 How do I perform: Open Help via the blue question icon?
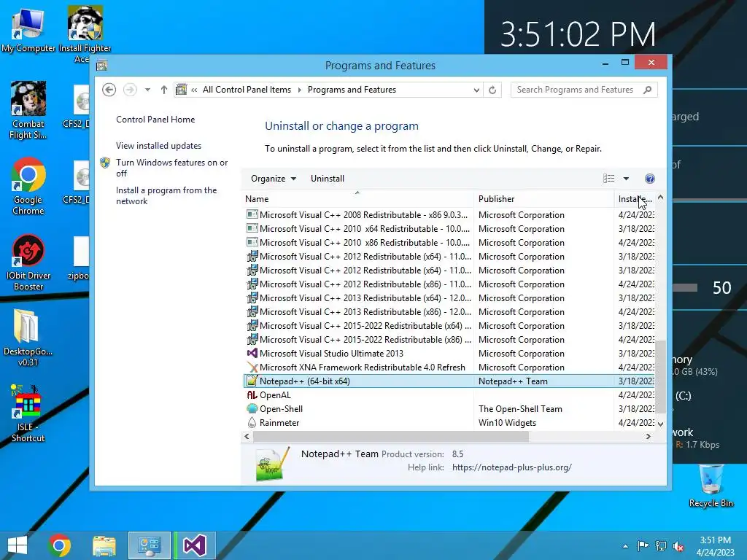(x=650, y=179)
